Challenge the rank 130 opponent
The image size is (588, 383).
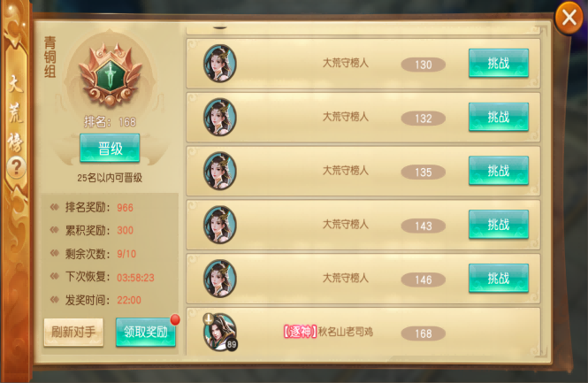pyautogui.click(x=499, y=63)
